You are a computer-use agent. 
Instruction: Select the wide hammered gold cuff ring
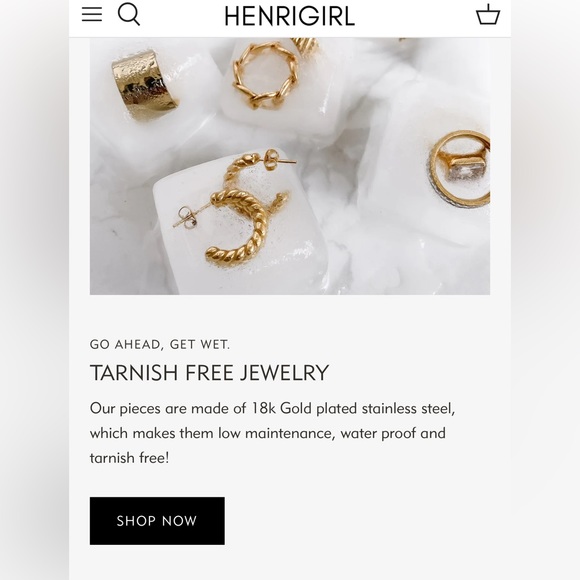tap(145, 85)
